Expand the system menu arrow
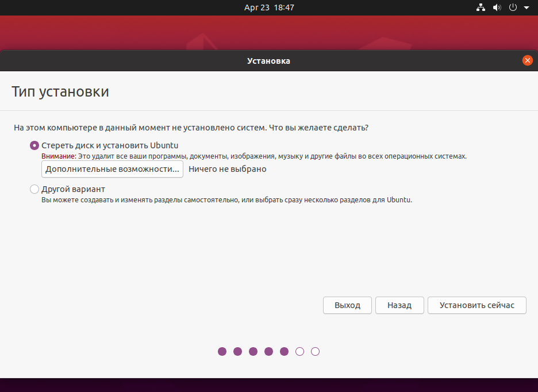Viewport: 538px width, 392px height. 527,7
